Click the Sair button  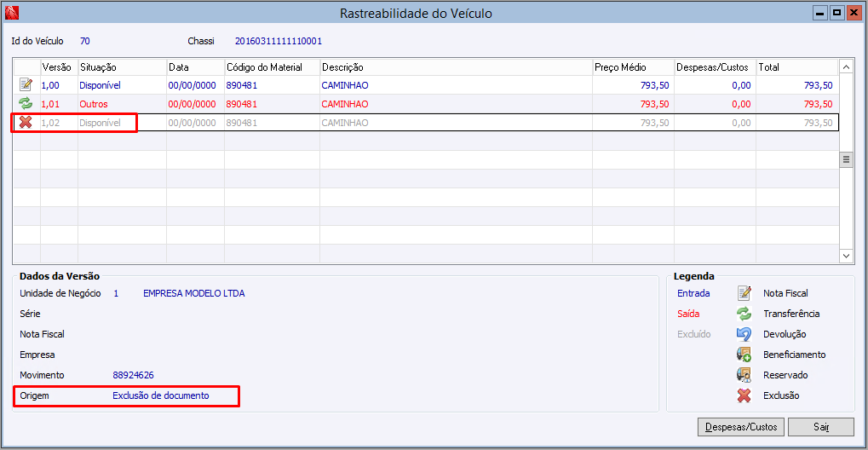point(821,427)
